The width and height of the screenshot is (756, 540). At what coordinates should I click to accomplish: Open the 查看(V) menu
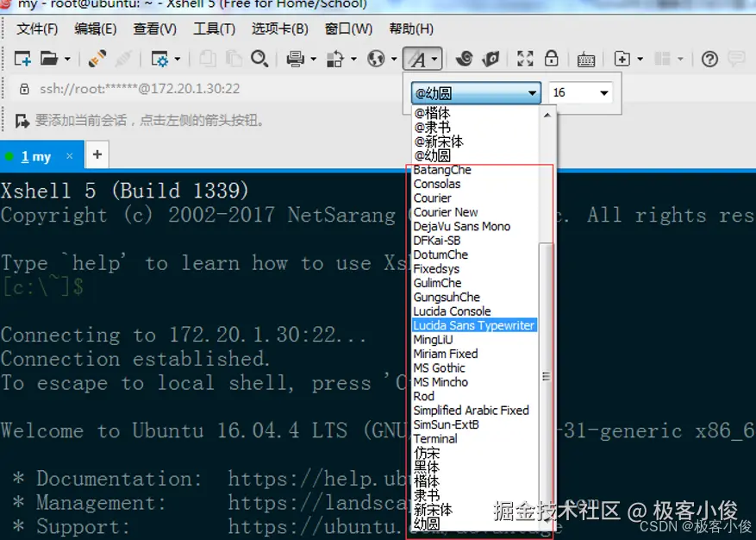point(155,29)
